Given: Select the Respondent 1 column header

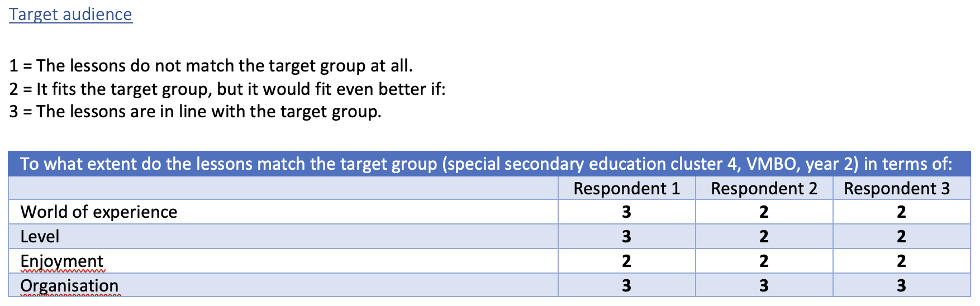Looking at the screenshot, I should [626, 189].
